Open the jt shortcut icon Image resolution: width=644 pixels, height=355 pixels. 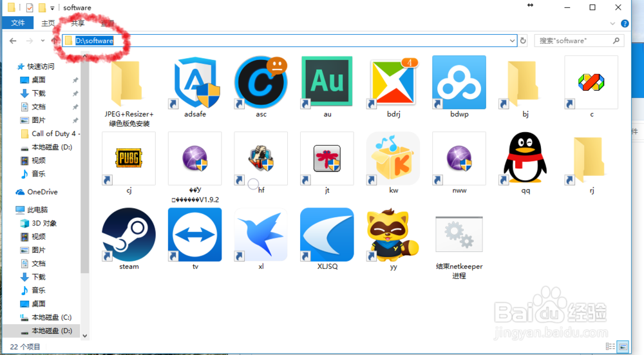click(x=327, y=158)
